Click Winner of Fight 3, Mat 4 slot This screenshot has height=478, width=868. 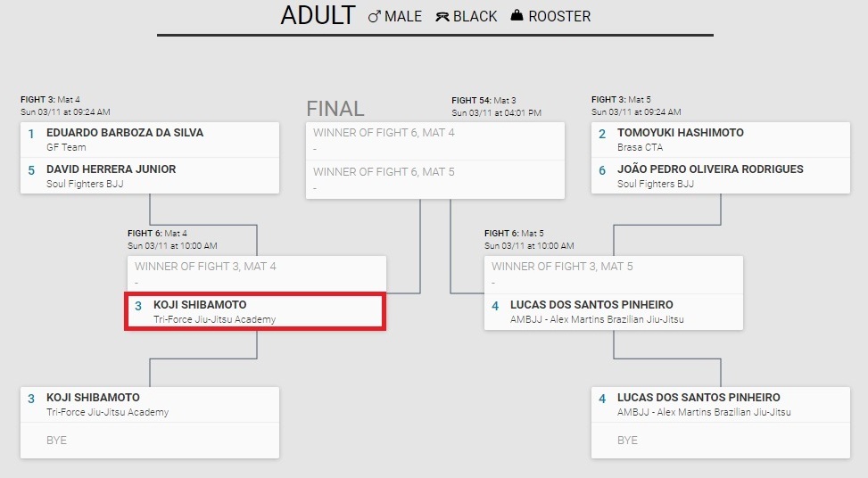point(257,275)
